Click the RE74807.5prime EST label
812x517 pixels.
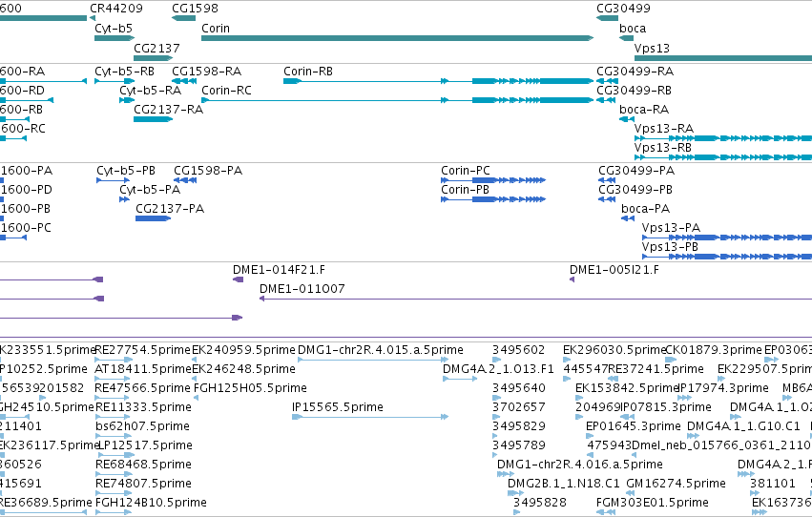point(143,484)
